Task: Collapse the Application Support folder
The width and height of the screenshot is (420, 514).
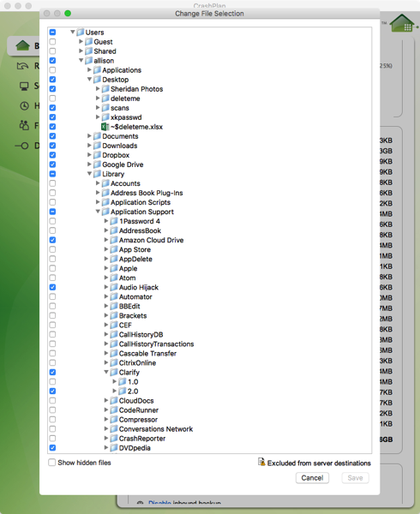Action: pyautogui.click(x=98, y=212)
